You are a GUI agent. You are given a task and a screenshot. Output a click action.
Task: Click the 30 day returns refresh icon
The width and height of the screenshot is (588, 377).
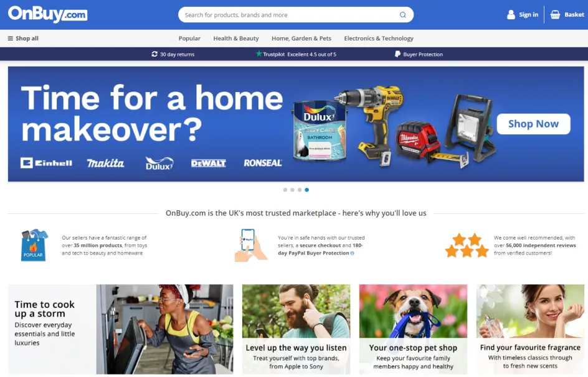154,54
